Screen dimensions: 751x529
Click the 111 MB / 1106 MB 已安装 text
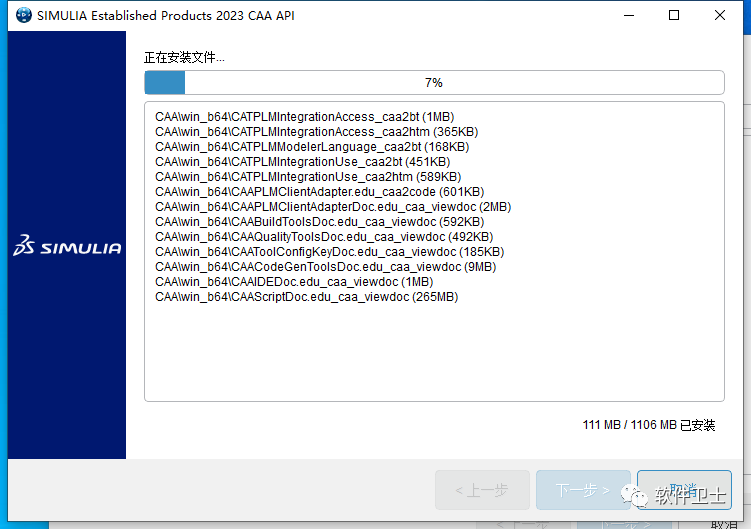click(649, 425)
